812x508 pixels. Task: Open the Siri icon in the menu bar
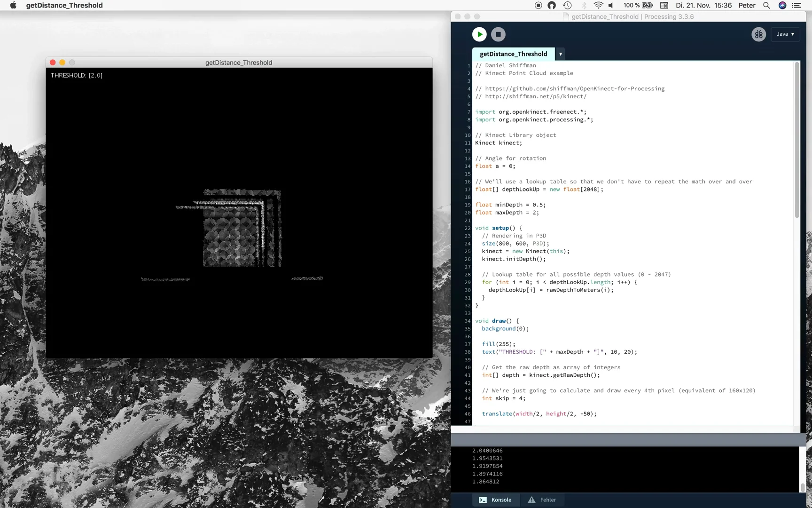[x=782, y=5]
